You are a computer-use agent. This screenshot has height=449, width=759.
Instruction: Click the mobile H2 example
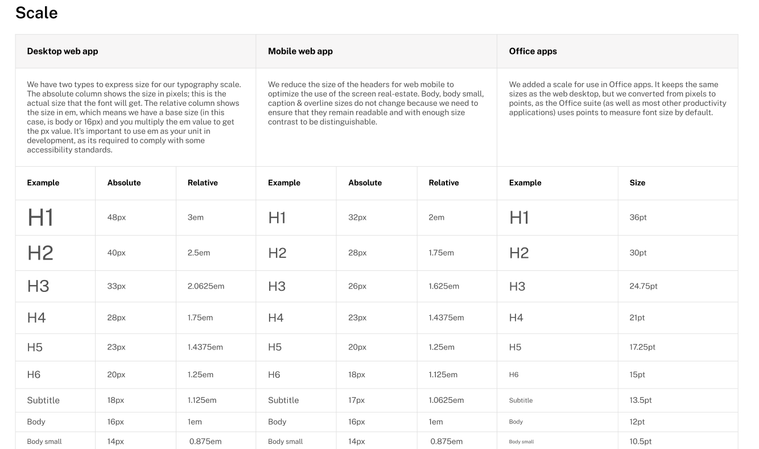277,253
